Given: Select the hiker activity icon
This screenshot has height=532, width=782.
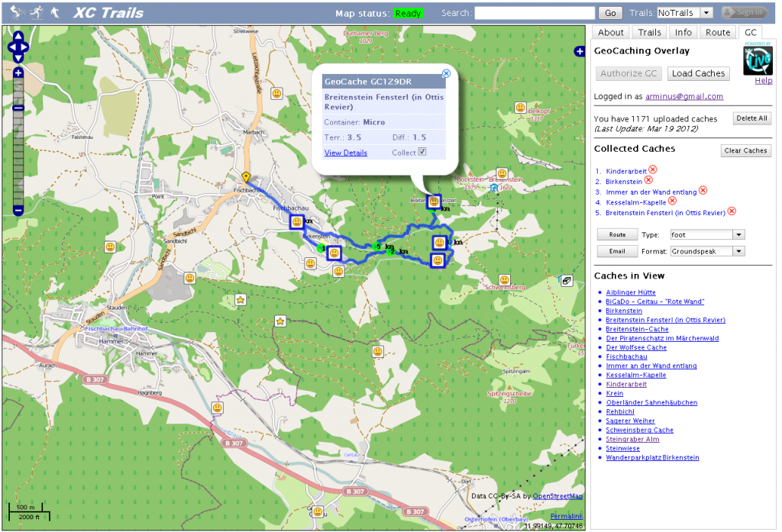Looking at the screenshot, I should (55, 12).
